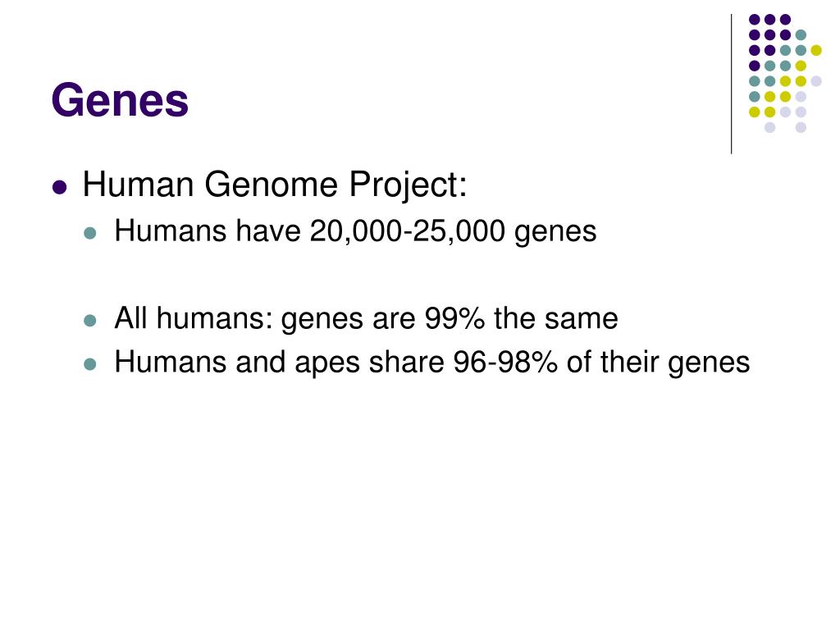Click the teal bullet beside All humans line
Image resolution: width=840 pixels, height=630 pixels.
coord(90,321)
